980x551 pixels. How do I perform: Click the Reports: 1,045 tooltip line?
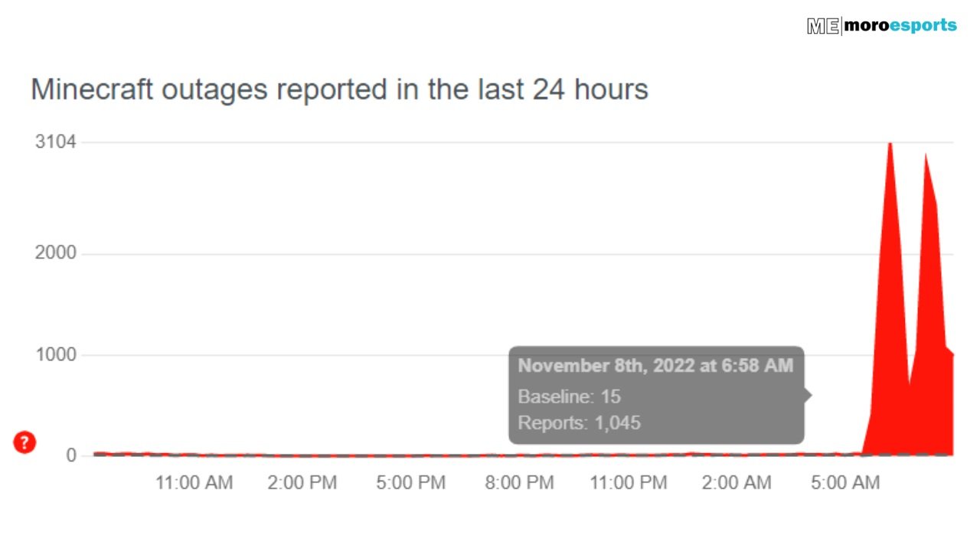click(580, 422)
